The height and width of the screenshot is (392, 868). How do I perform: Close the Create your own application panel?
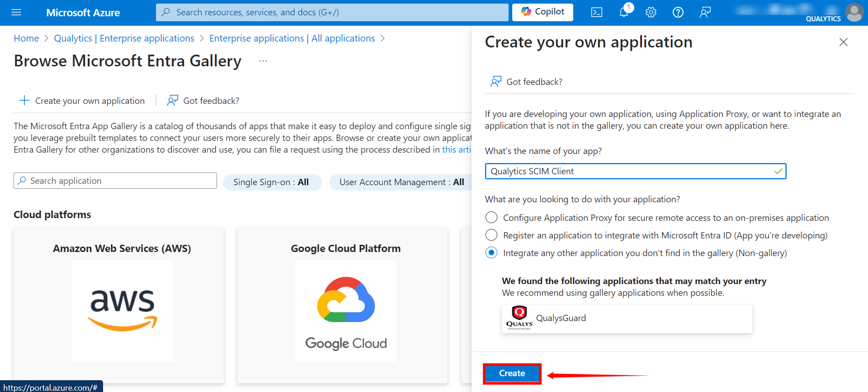click(843, 42)
